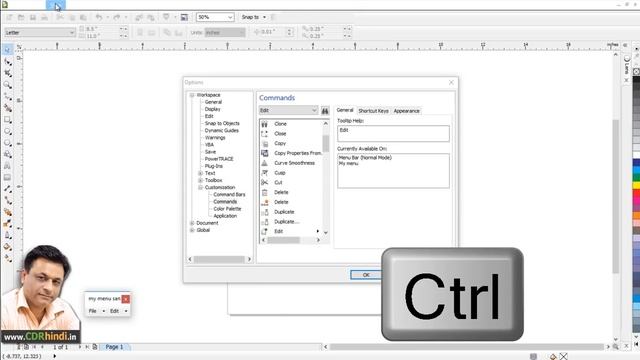Select the Rectangle tool in the toolbox

[x=7, y=120]
